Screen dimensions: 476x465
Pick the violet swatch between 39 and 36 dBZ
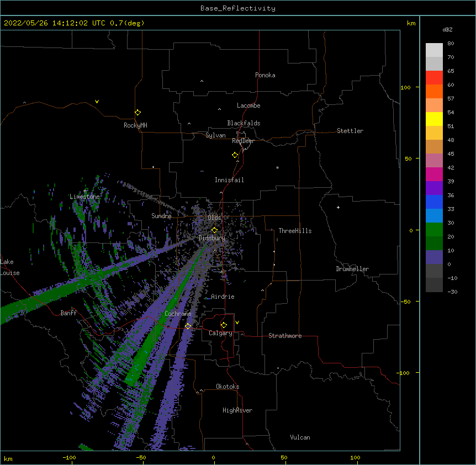(434, 188)
